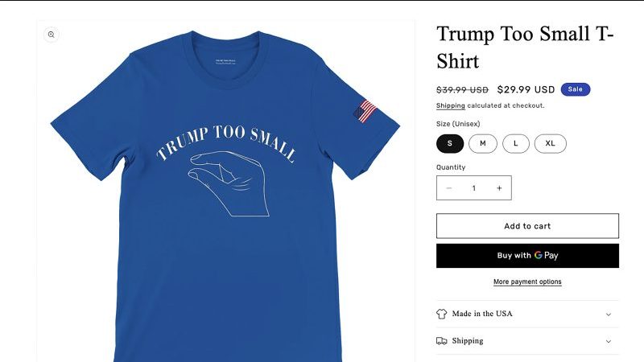Add the shirt to cart
This screenshot has width=644, height=362.
click(x=527, y=226)
